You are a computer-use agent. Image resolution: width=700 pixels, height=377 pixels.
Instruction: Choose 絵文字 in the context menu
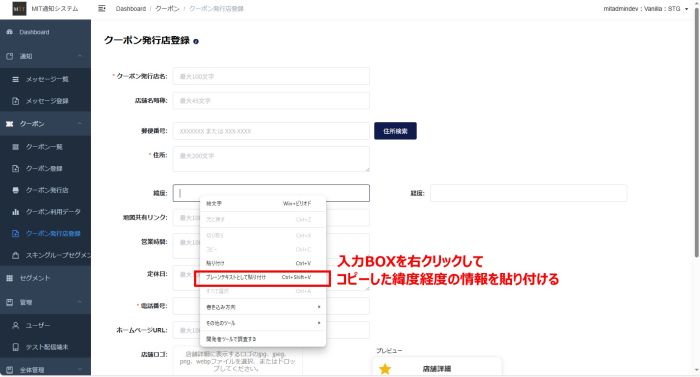click(x=262, y=203)
